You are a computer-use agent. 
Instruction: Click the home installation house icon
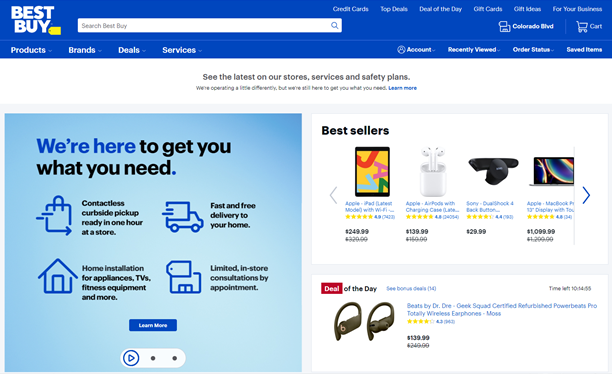57,276
